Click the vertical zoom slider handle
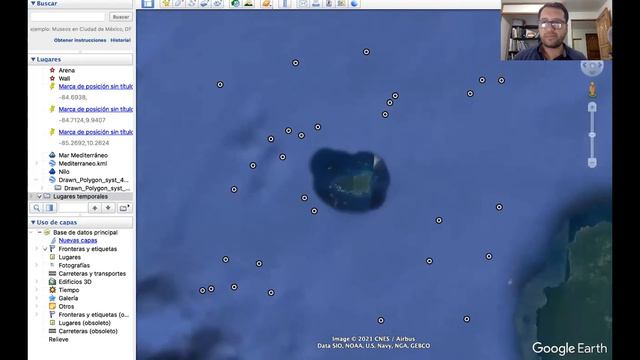The width and height of the screenshot is (640, 360). (592, 135)
